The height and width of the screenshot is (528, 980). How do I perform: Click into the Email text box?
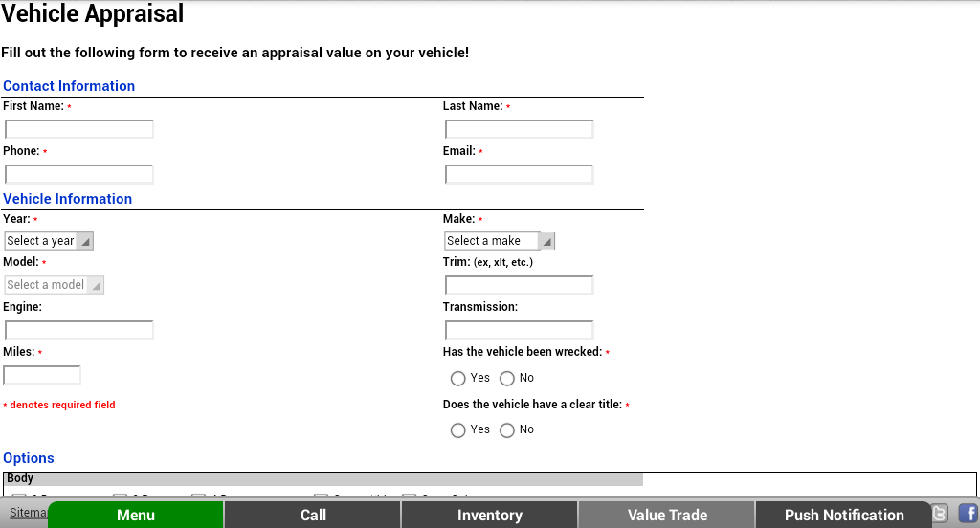[x=519, y=174]
